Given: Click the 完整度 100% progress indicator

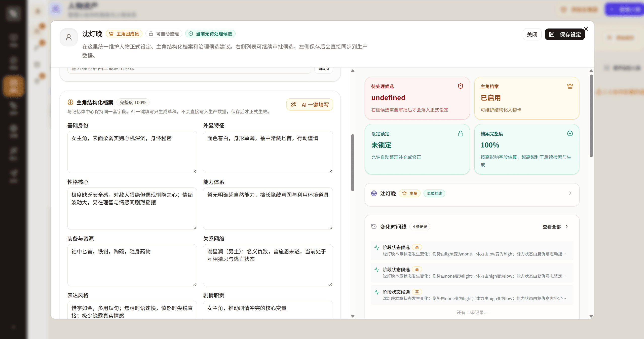Looking at the screenshot, I should coord(133,102).
